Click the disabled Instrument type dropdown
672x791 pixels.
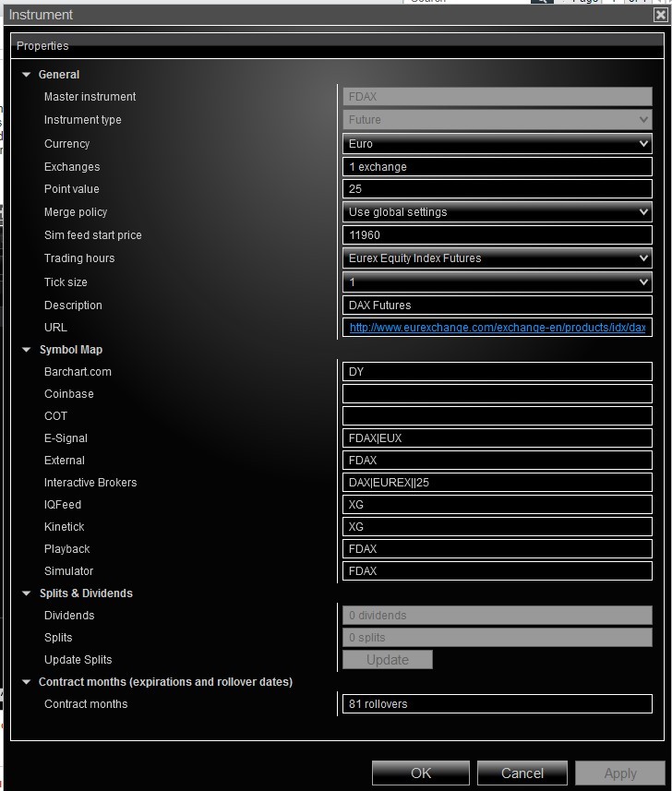click(x=497, y=120)
